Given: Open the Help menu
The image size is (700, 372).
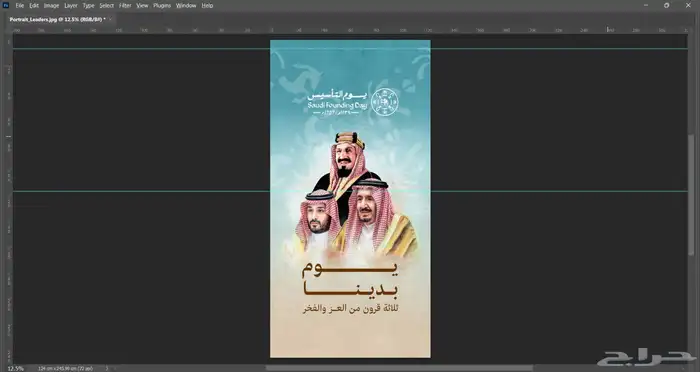Looking at the screenshot, I should pos(207,5).
